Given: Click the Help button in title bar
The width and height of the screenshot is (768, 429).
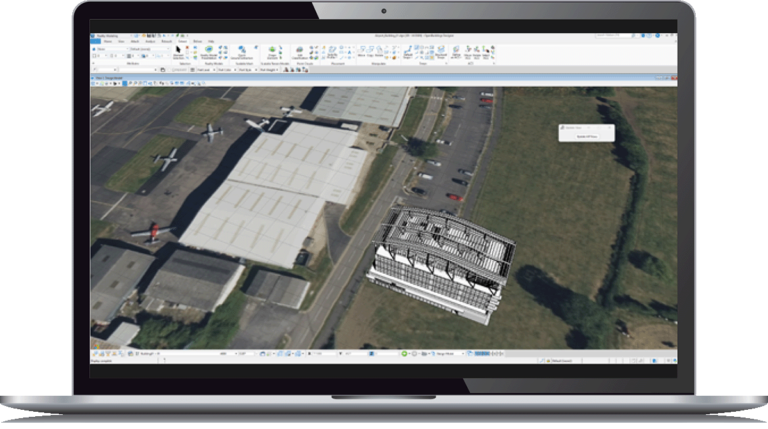Looking at the screenshot, I should pos(209,40).
